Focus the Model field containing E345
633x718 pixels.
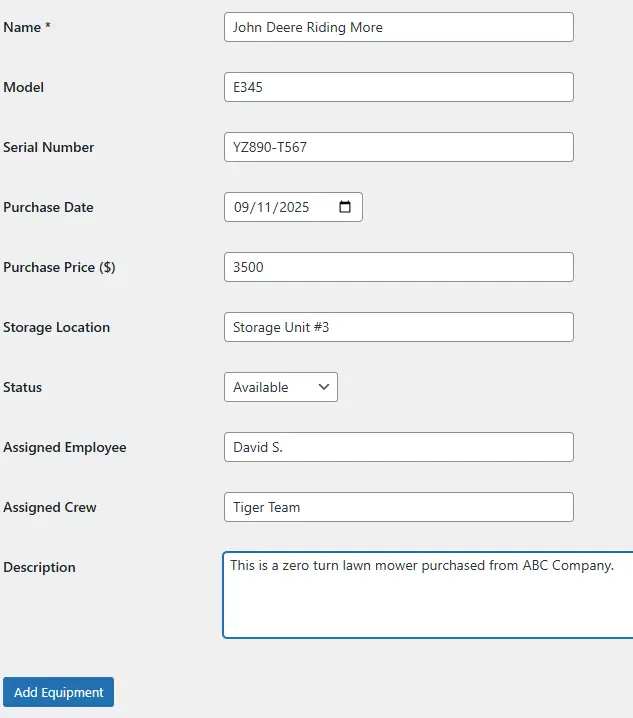click(398, 87)
